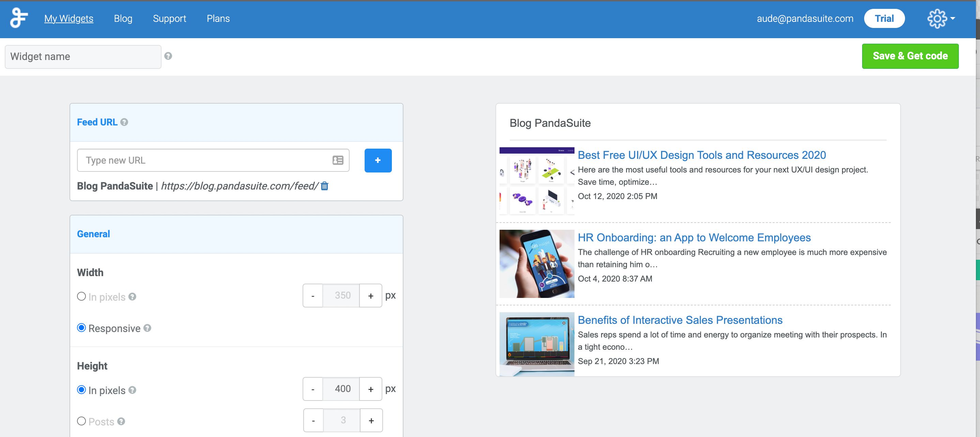
Task: Delete Blog PandaSuite feed with trash icon
Action: [x=324, y=186]
